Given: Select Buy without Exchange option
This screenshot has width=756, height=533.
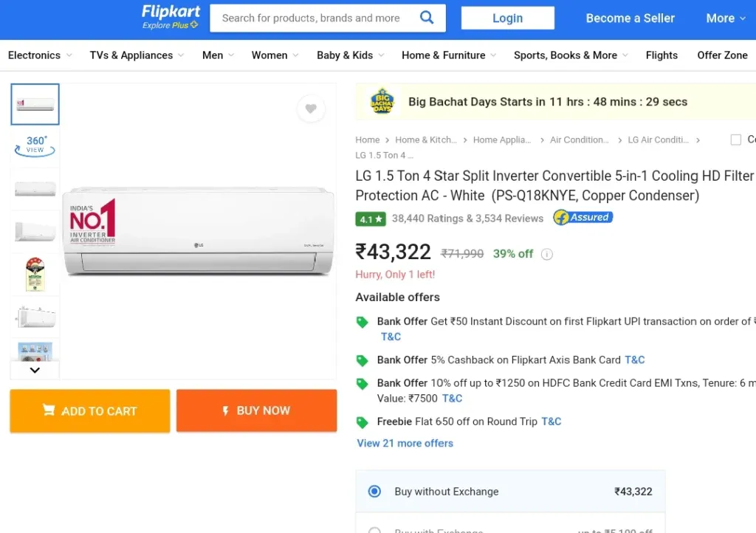Looking at the screenshot, I should pos(510,491).
